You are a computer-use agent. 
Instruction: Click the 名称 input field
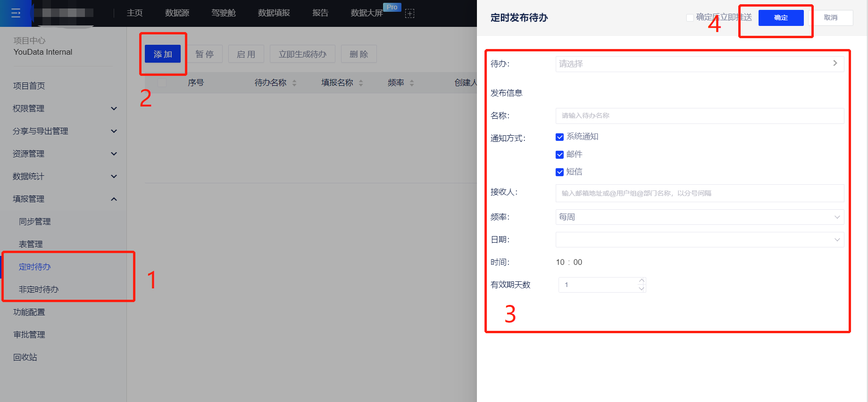pyautogui.click(x=699, y=115)
